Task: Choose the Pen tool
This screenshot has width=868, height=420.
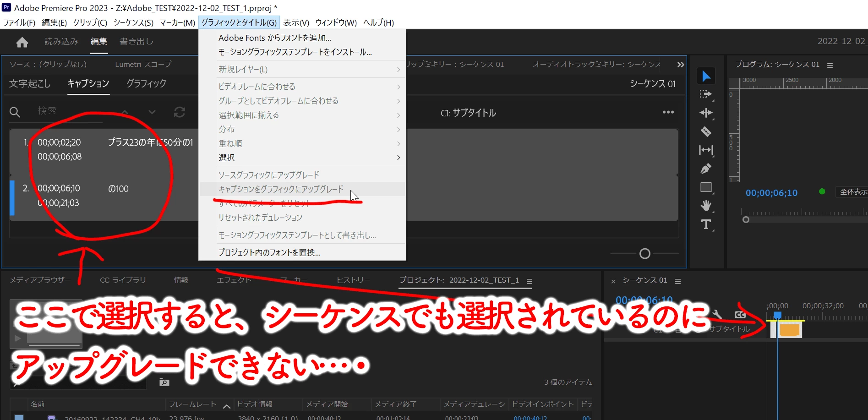Action: 706,169
